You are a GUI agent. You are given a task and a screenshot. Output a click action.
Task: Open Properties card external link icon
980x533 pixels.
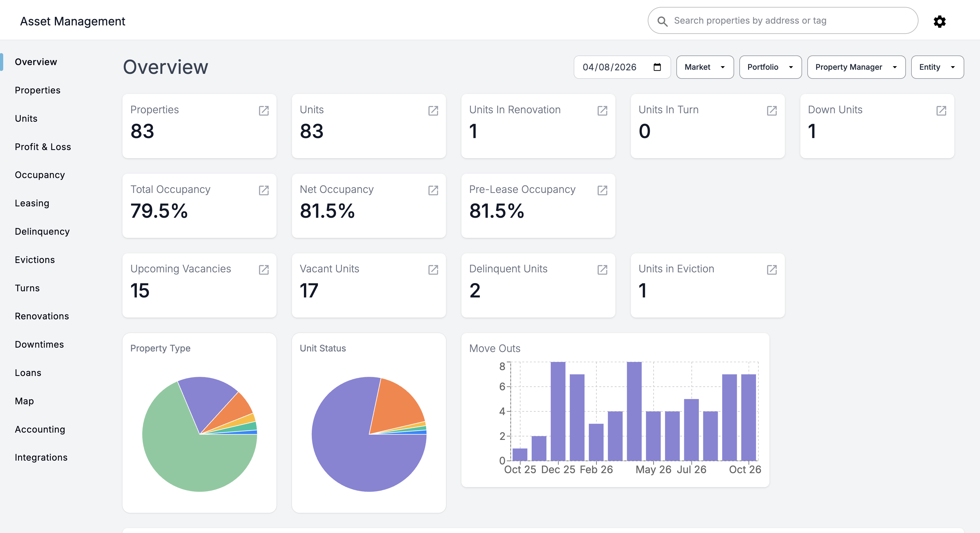[x=264, y=111]
